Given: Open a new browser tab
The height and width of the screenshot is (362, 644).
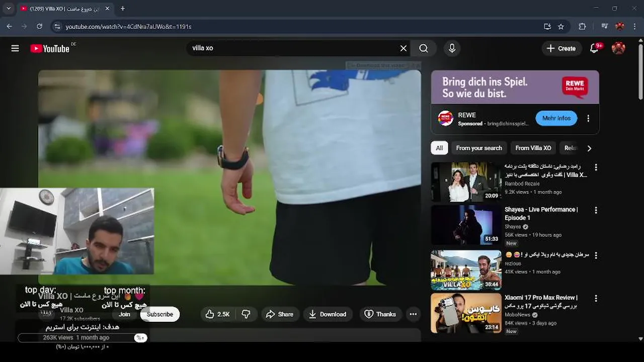Looking at the screenshot, I should click(x=122, y=9).
